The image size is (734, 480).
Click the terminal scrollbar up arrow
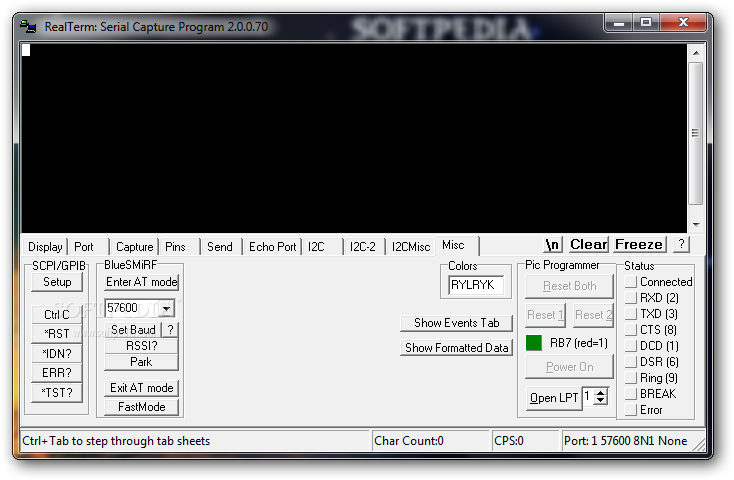coord(696,53)
